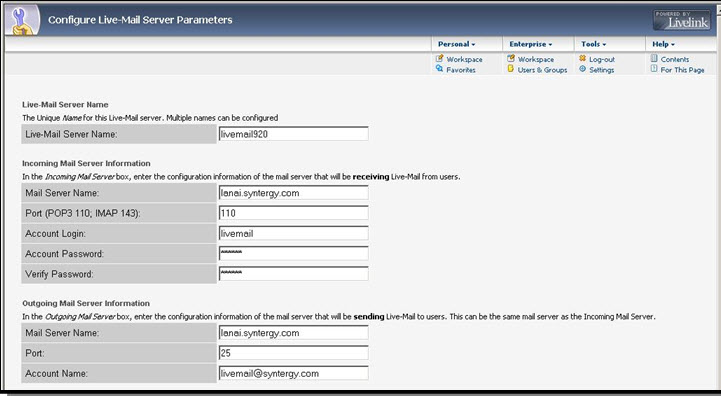Click the Users & Groups icon

(x=511, y=69)
